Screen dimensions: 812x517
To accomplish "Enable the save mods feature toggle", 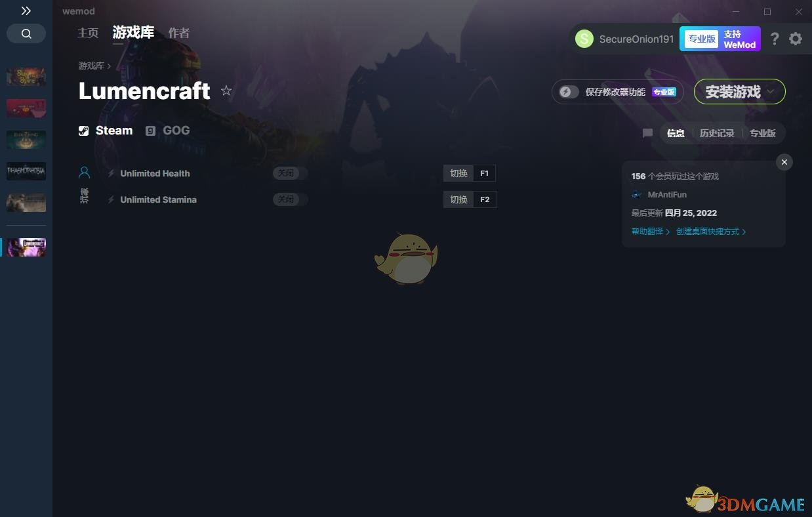I will [569, 92].
